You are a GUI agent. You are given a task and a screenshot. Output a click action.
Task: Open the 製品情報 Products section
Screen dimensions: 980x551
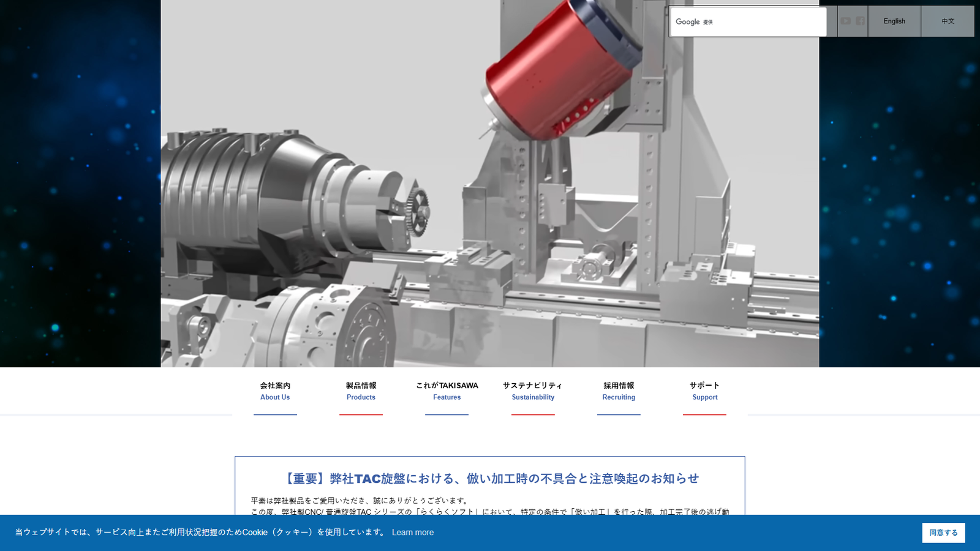point(361,391)
